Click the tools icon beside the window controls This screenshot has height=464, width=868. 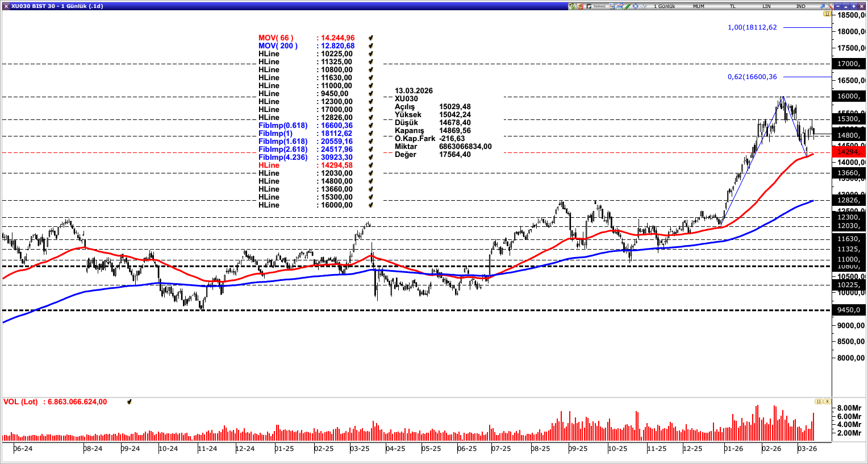pyautogui.click(x=829, y=6)
